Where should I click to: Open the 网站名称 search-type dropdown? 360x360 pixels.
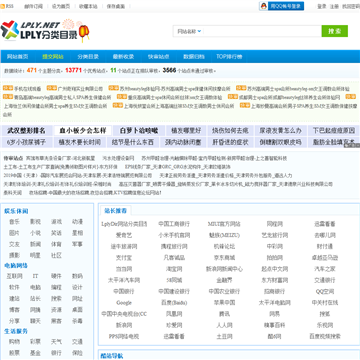[189, 31]
